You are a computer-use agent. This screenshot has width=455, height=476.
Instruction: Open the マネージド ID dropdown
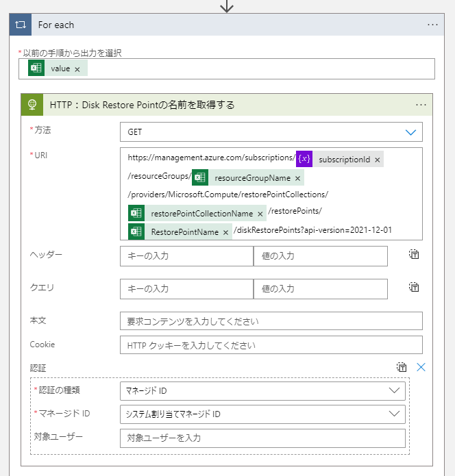pyautogui.click(x=262, y=414)
